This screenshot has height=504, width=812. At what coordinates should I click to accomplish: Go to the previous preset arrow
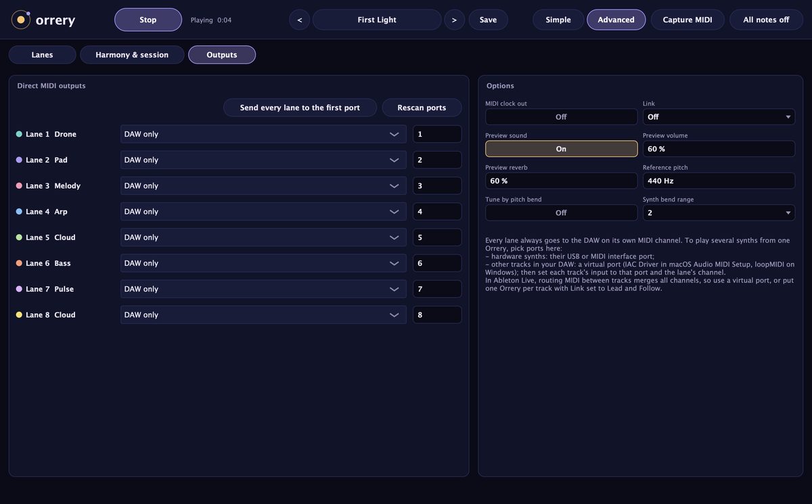coord(300,20)
